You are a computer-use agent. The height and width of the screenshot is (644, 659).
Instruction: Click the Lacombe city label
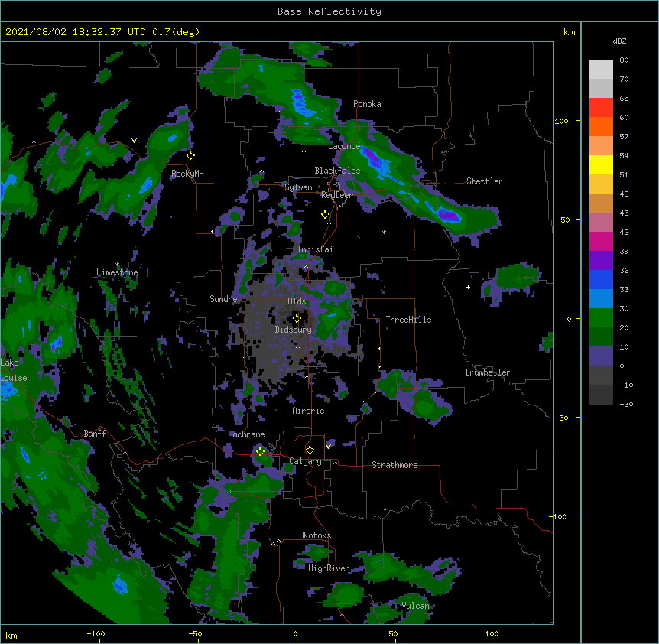click(344, 146)
